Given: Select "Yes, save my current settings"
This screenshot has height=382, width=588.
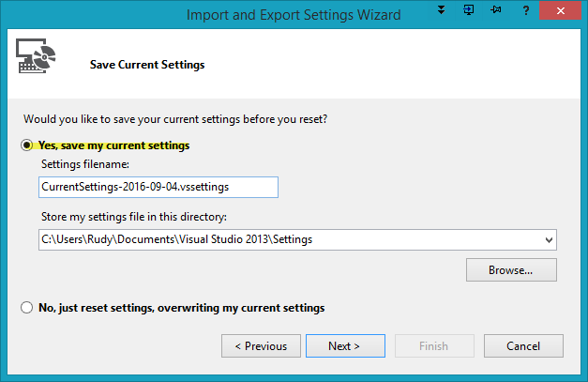Looking at the screenshot, I should pos(29,145).
